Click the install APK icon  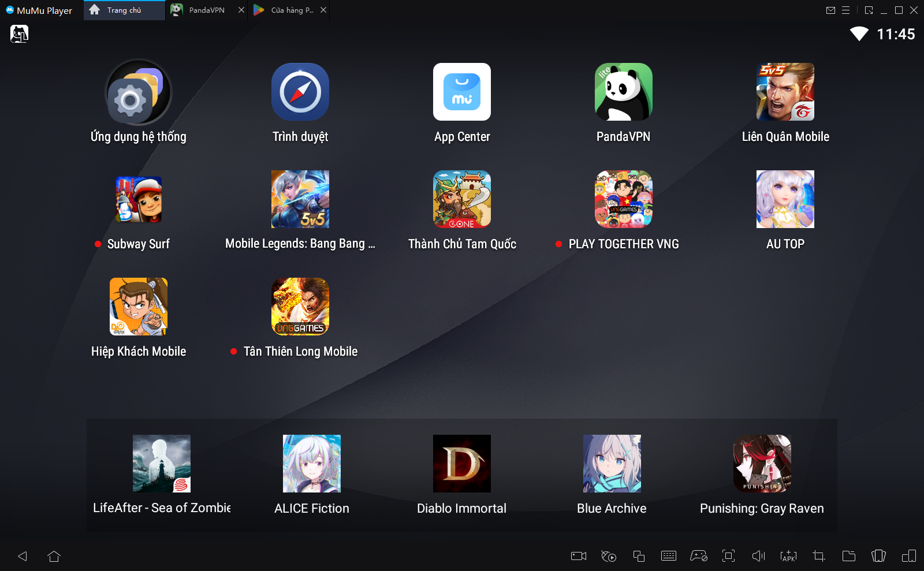pyautogui.click(x=788, y=556)
